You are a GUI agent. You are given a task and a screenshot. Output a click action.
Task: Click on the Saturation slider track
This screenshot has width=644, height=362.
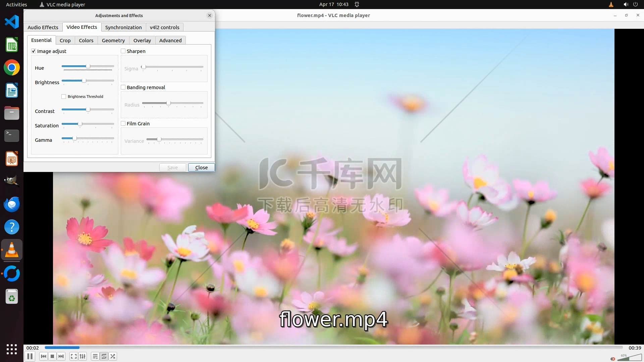point(97,124)
